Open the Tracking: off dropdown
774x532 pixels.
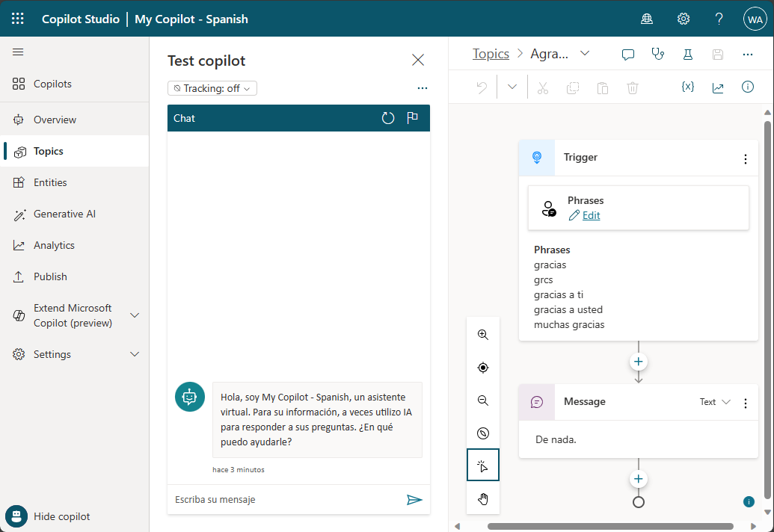(212, 88)
